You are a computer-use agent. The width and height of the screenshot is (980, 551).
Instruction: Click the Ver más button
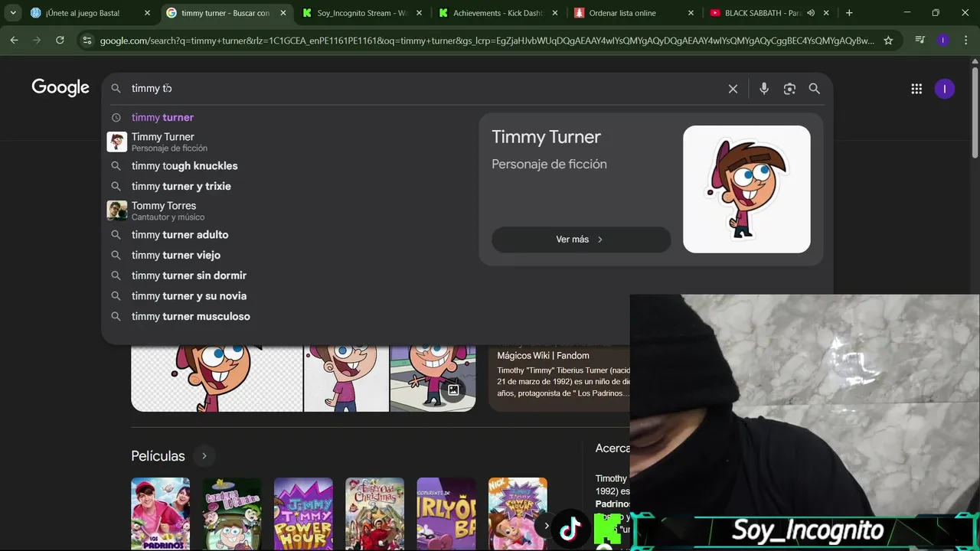coord(581,240)
